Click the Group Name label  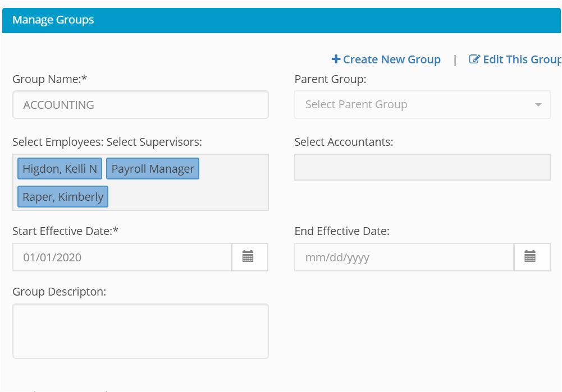[50, 79]
